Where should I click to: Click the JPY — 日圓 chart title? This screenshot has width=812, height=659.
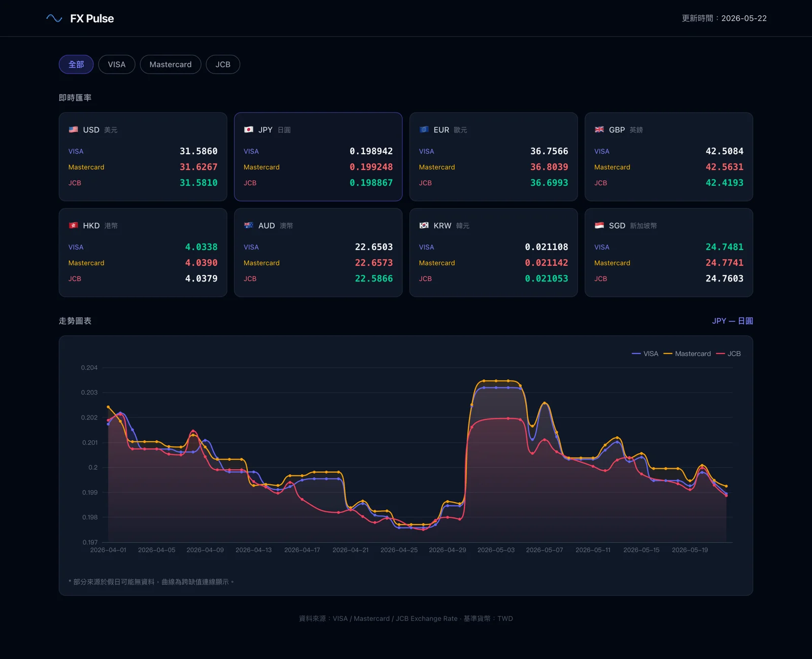(732, 321)
